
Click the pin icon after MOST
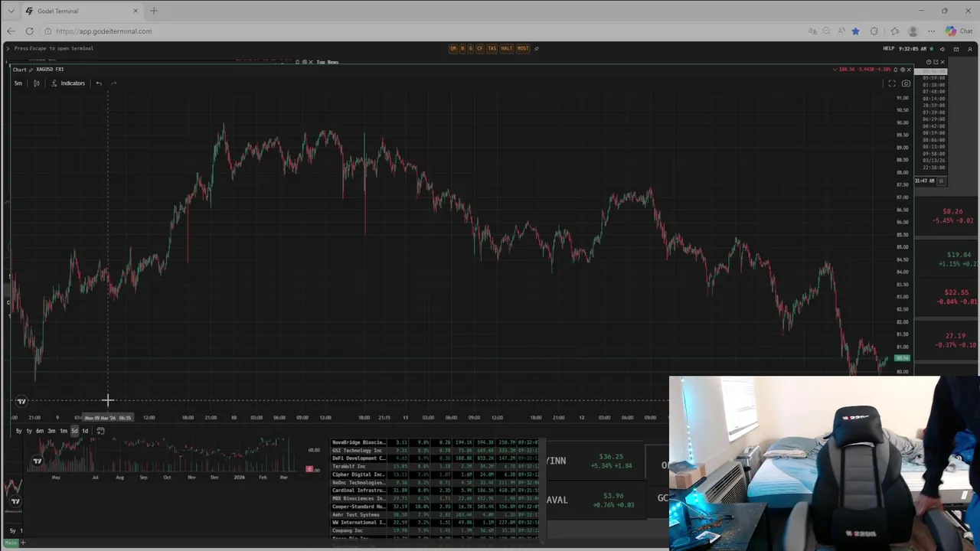pyautogui.click(x=536, y=48)
